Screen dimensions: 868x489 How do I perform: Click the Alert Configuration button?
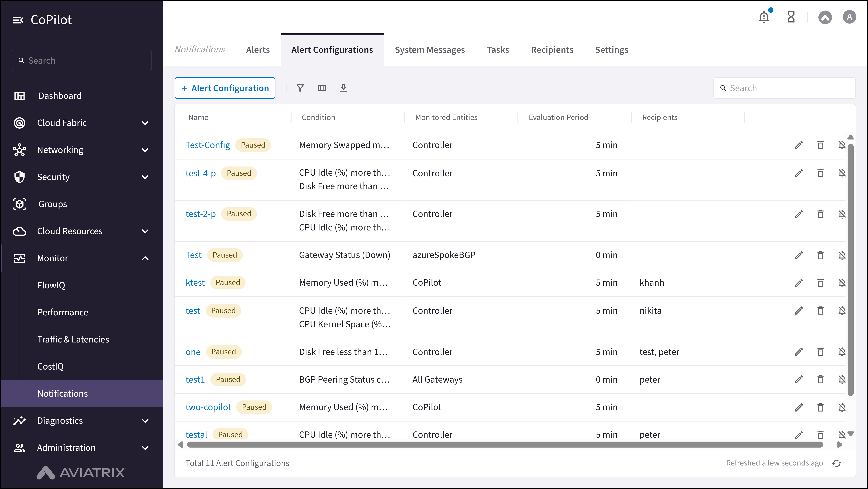[225, 88]
